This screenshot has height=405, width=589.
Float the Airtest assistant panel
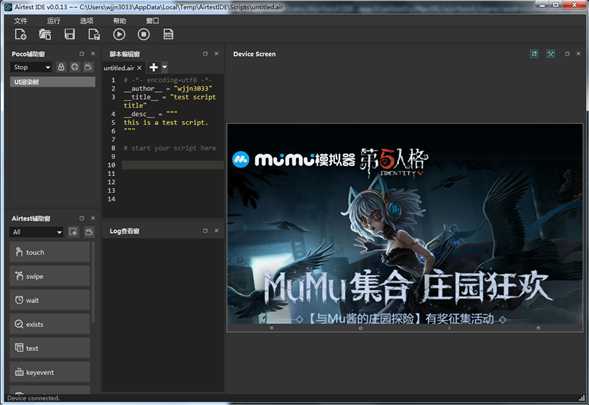pos(82,218)
